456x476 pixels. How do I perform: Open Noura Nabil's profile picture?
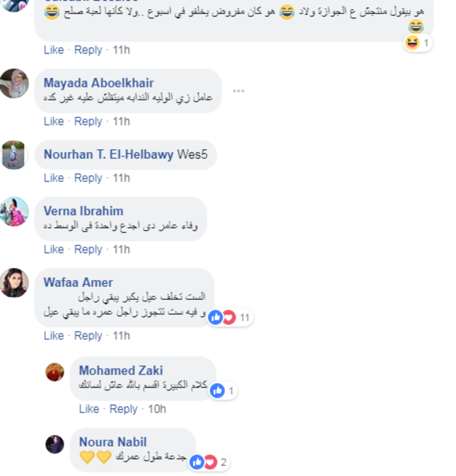pyautogui.click(x=55, y=444)
